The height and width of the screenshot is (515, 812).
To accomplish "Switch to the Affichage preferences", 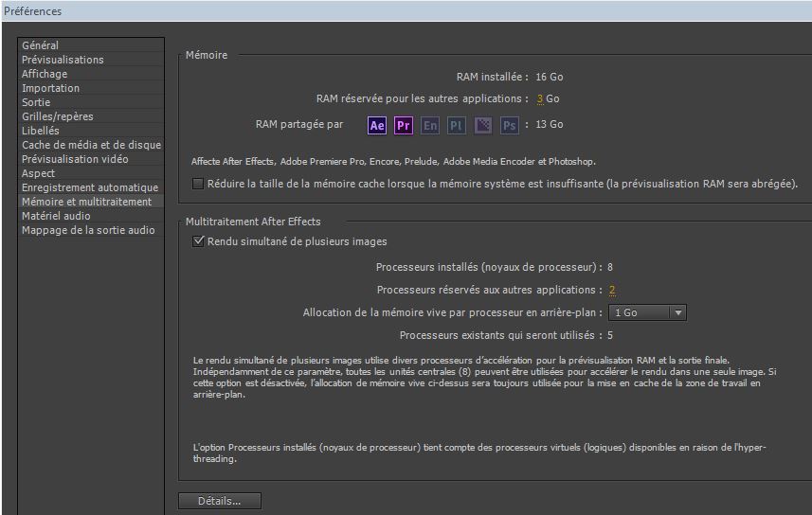I will pyautogui.click(x=45, y=74).
